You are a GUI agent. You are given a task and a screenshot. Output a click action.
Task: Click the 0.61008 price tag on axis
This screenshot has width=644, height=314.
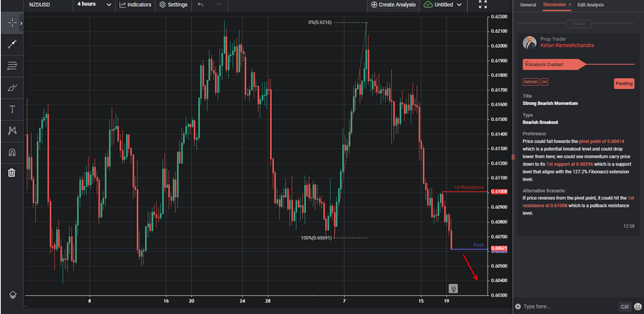point(499,192)
